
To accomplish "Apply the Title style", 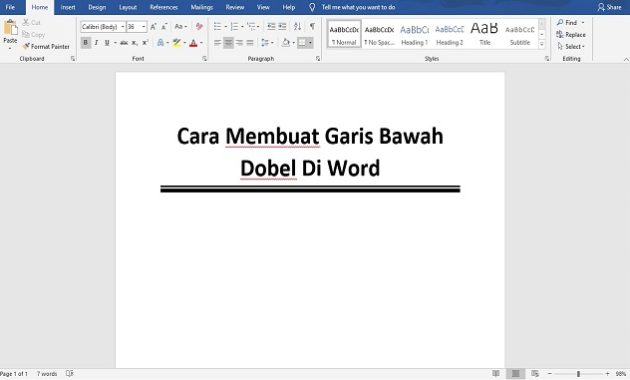I will (x=485, y=35).
